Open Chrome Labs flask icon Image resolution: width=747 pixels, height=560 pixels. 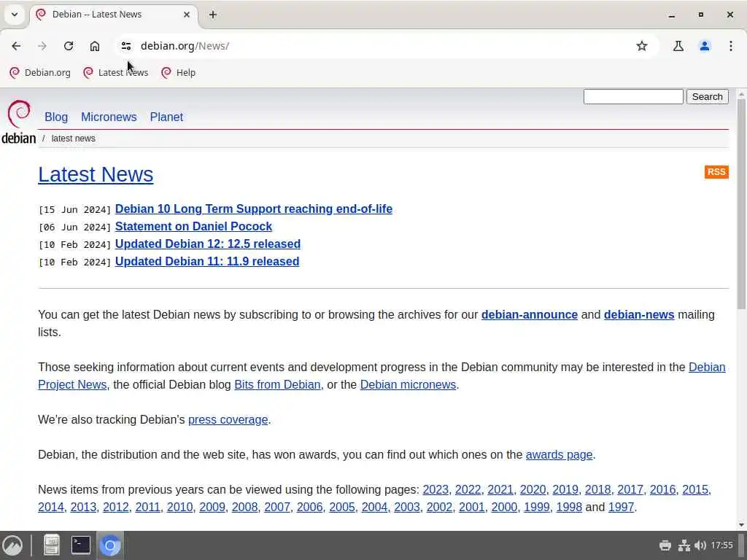point(678,46)
